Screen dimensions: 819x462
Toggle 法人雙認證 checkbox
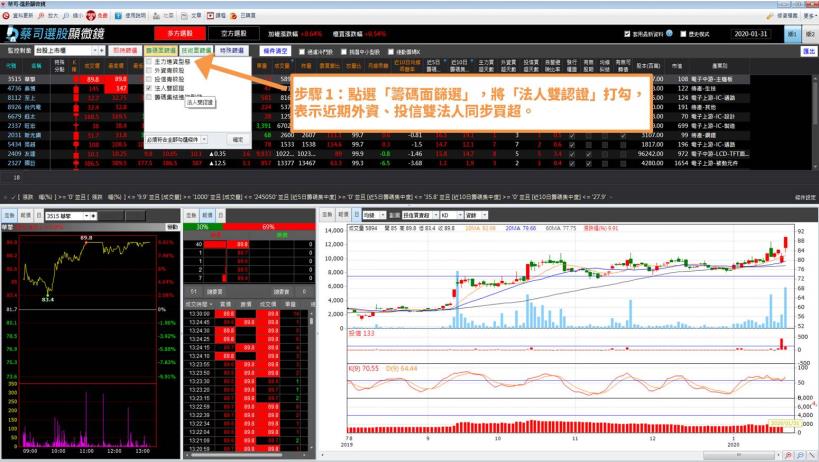(x=149, y=88)
